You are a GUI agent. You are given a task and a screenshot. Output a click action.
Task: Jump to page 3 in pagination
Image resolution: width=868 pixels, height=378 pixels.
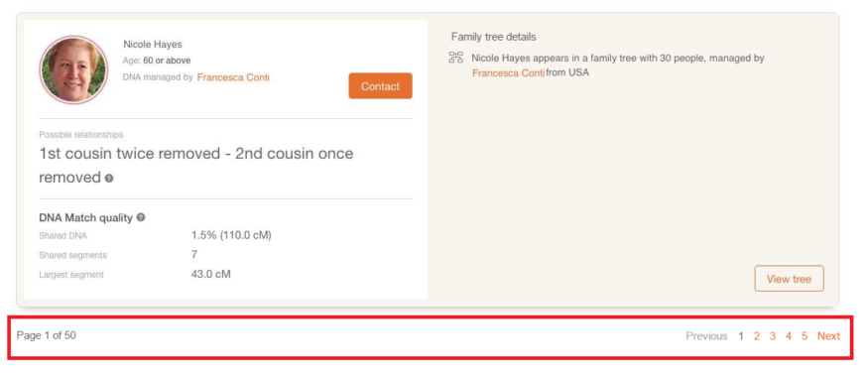click(772, 336)
